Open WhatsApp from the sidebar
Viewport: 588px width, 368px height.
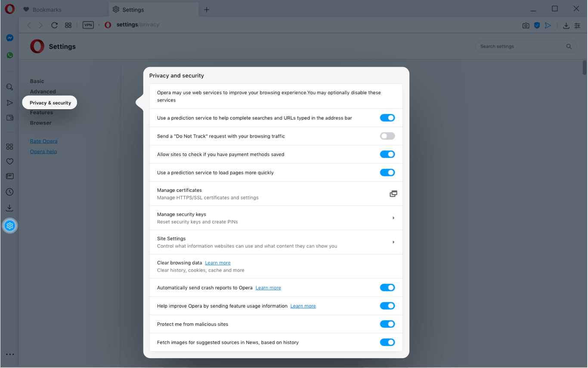[9, 55]
